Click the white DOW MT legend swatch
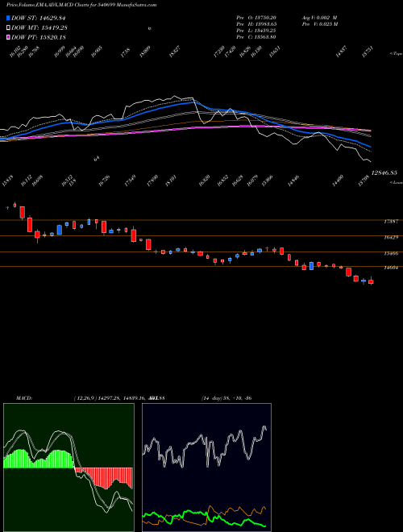Viewport: 403px width, 532px height. (x=9, y=27)
